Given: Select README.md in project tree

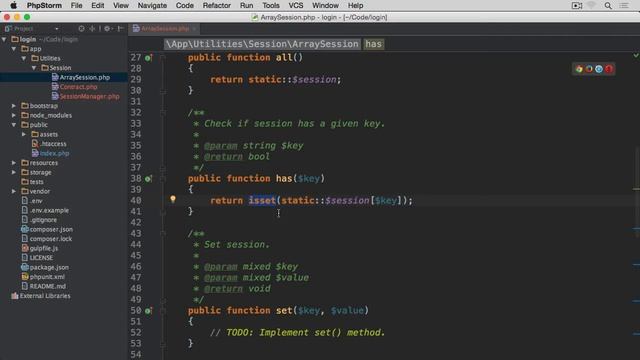Looking at the screenshot, I should pyautogui.click(x=47, y=287).
